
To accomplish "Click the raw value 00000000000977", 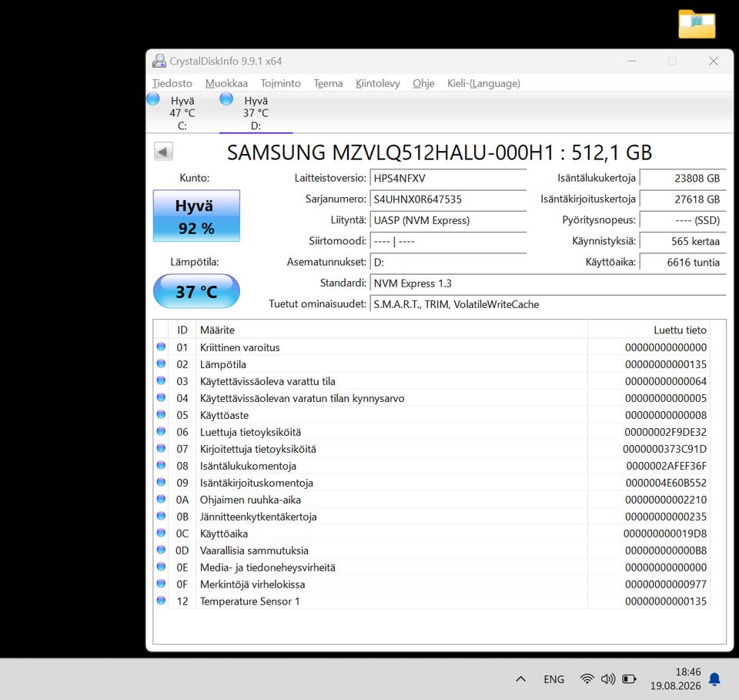I will pos(665,584).
